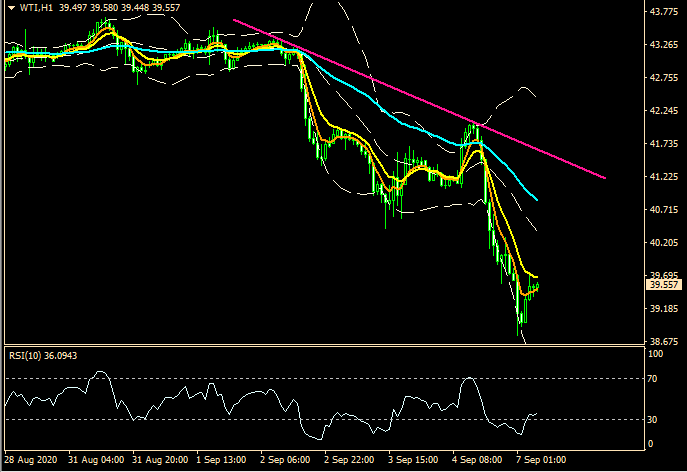This screenshot has height=472, width=687.
Task: Click the 38.675 price axis label
Action: pyautogui.click(x=664, y=341)
